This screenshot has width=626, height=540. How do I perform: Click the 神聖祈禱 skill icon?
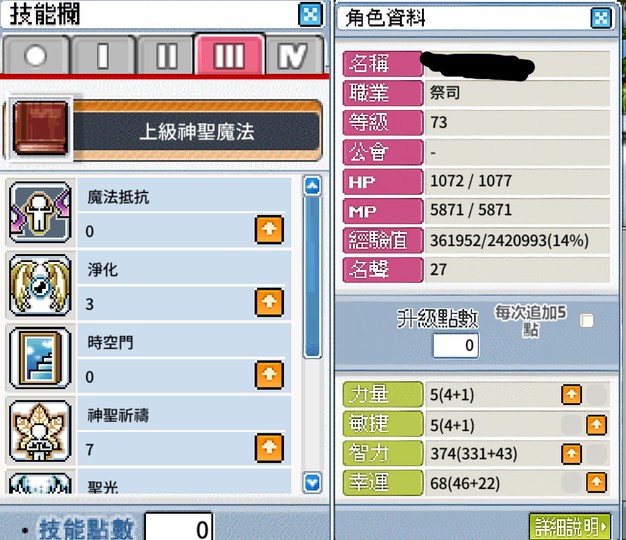point(40,431)
